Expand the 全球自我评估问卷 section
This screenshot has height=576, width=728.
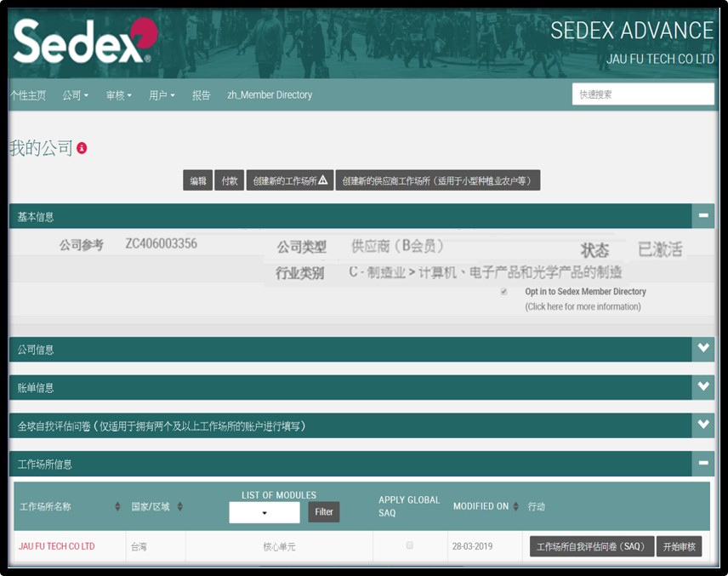(x=703, y=425)
